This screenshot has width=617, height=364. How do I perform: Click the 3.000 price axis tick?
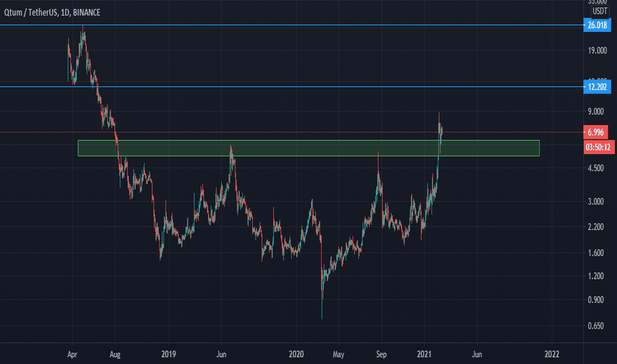pyautogui.click(x=596, y=201)
